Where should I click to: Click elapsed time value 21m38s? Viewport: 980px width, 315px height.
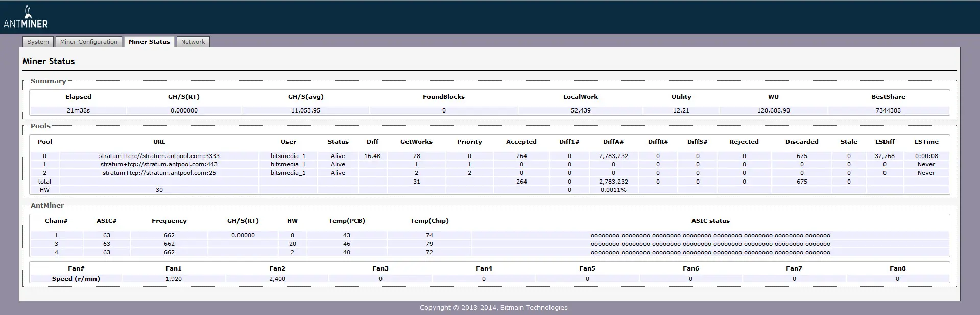[78, 110]
